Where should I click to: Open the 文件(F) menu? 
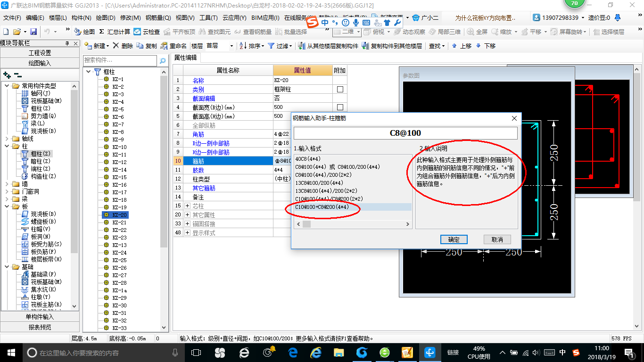[12, 18]
